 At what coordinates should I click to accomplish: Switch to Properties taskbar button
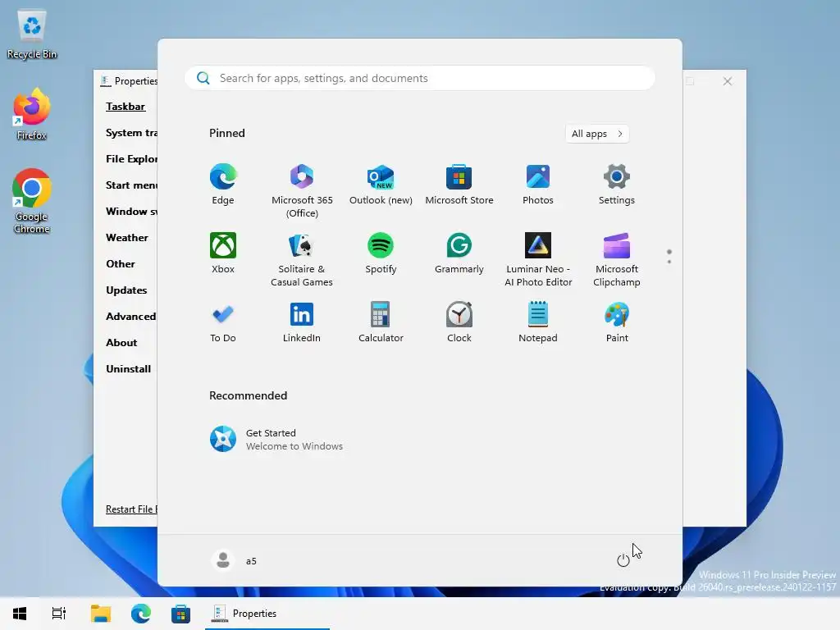(x=267, y=614)
